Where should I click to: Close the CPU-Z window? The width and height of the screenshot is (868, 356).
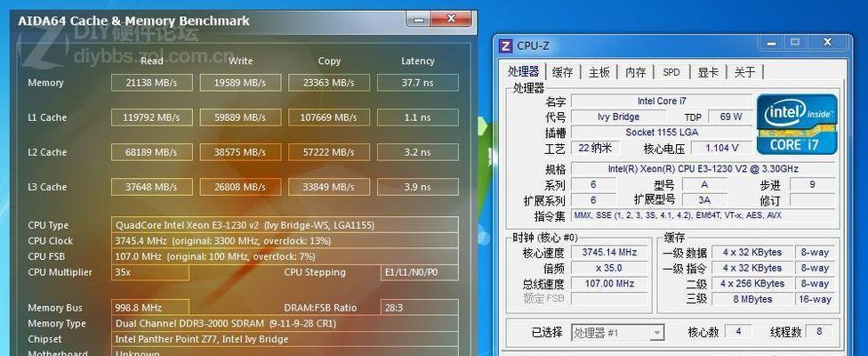click(x=828, y=43)
